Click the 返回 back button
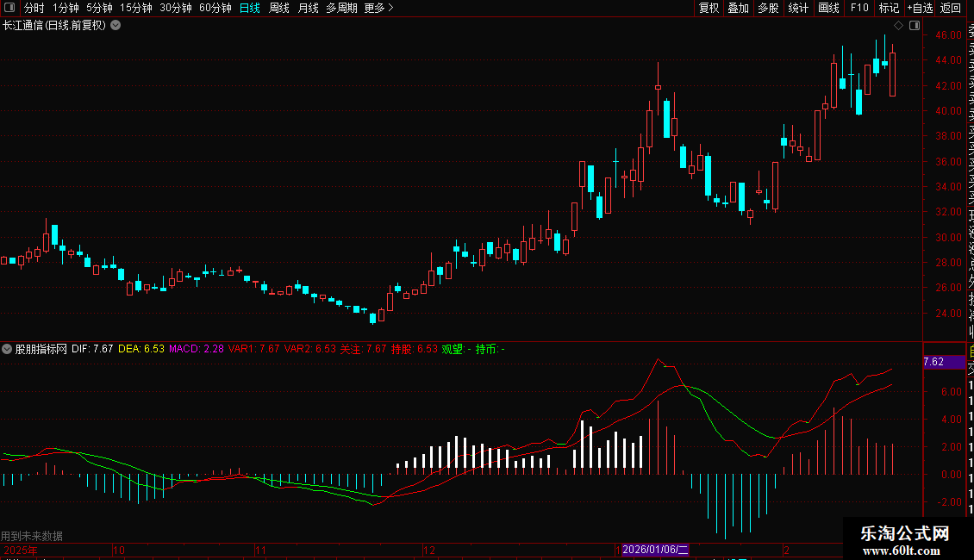974x560 pixels. [x=951, y=8]
